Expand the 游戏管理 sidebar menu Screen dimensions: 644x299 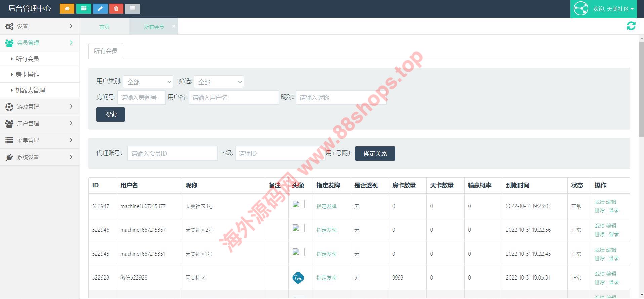pyautogui.click(x=40, y=106)
